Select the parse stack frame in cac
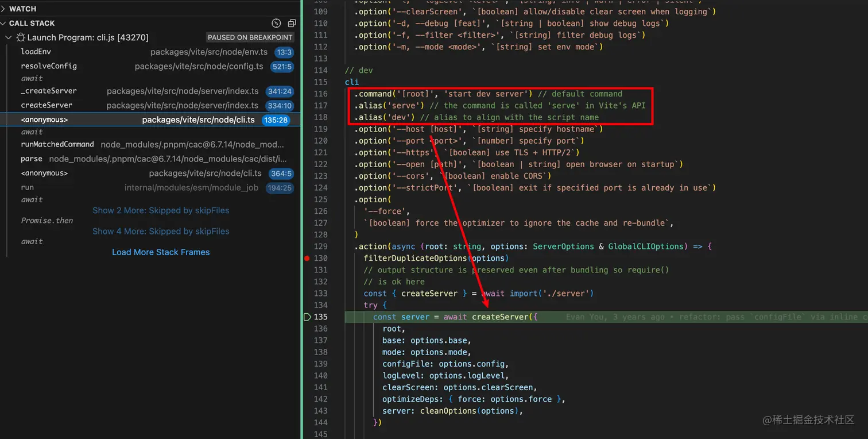The height and width of the screenshot is (439, 868). pos(150,159)
